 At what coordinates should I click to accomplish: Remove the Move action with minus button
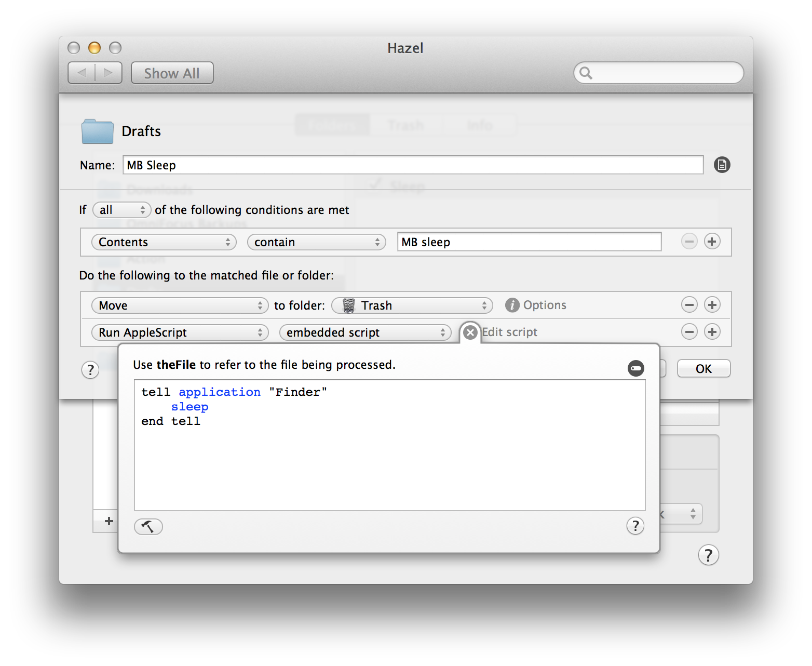pyautogui.click(x=689, y=305)
